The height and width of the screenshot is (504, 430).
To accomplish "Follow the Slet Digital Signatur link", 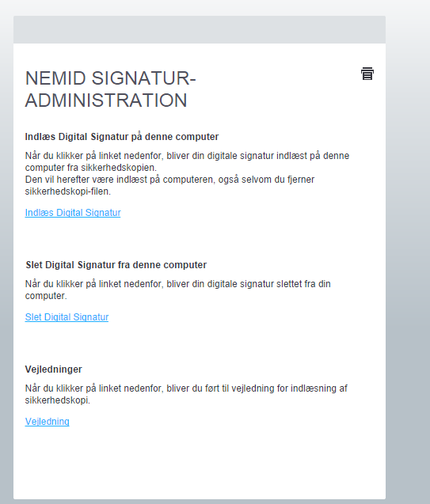I will tap(67, 317).
